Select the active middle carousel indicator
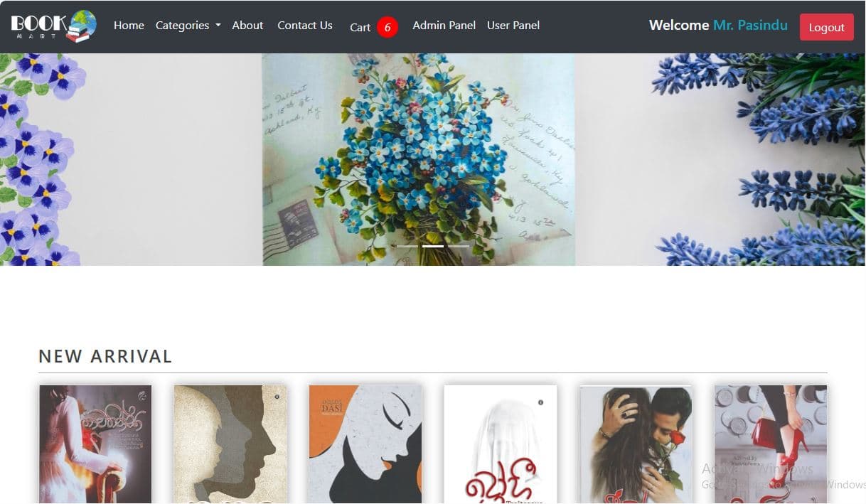 tap(433, 246)
